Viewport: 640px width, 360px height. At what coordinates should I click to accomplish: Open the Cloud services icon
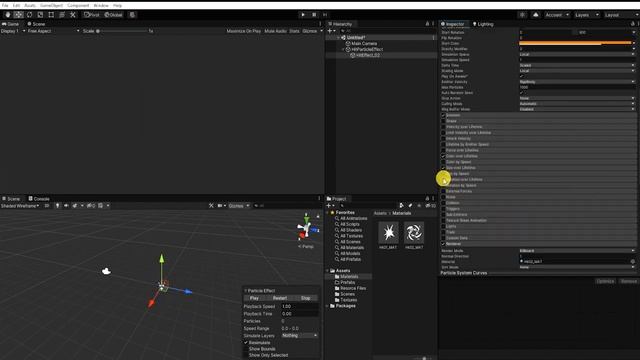coord(536,15)
